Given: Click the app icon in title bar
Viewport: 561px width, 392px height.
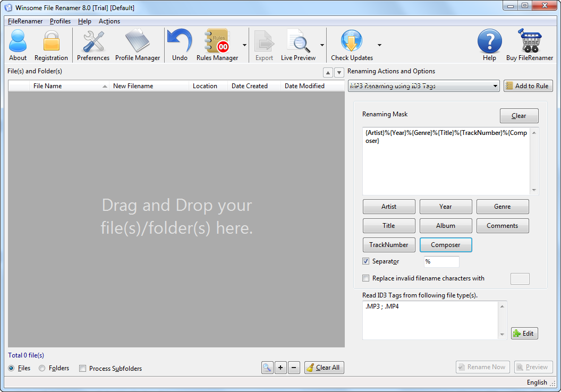Looking at the screenshot, I should [8, 7].
